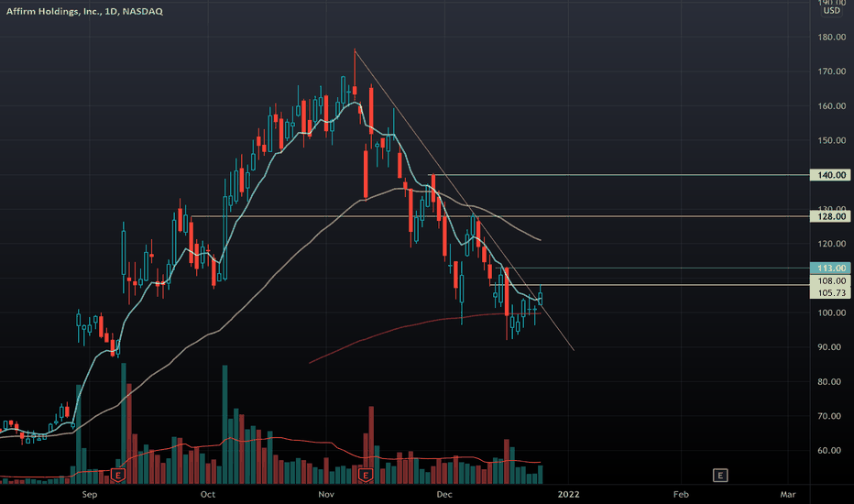
Task: Click the Mar date axis label
Action: (787, 494)
